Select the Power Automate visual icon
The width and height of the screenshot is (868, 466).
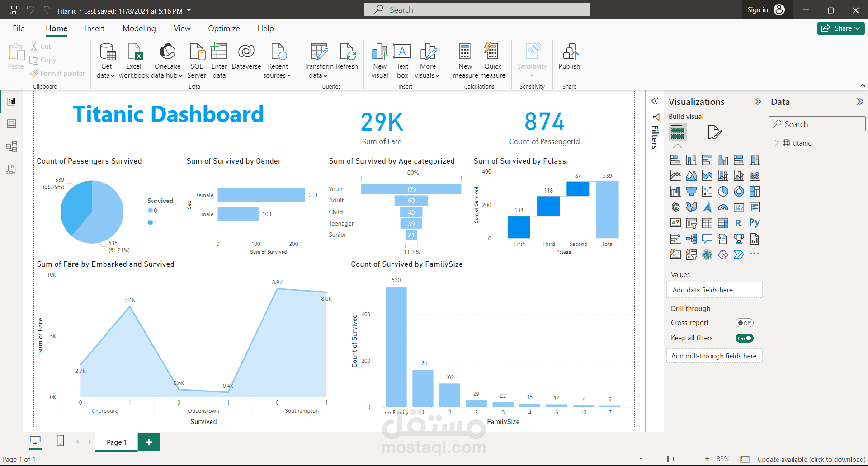click(x=739, y=254)
